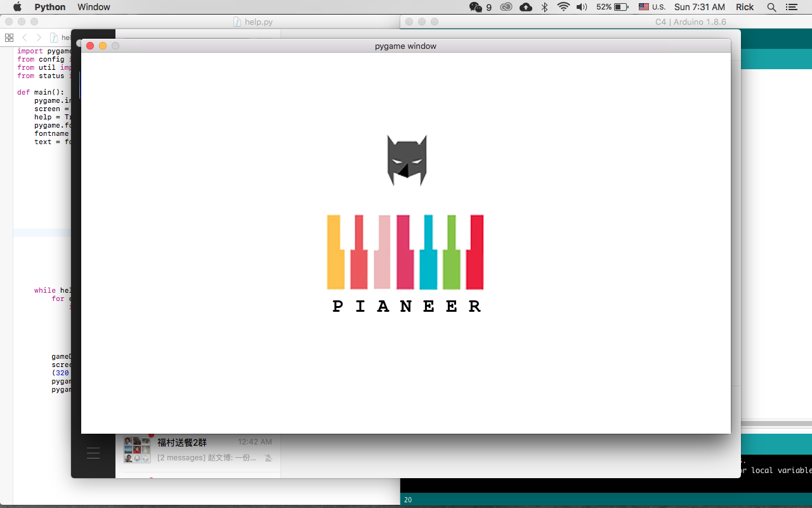Click the 'from status' import line

44,76
